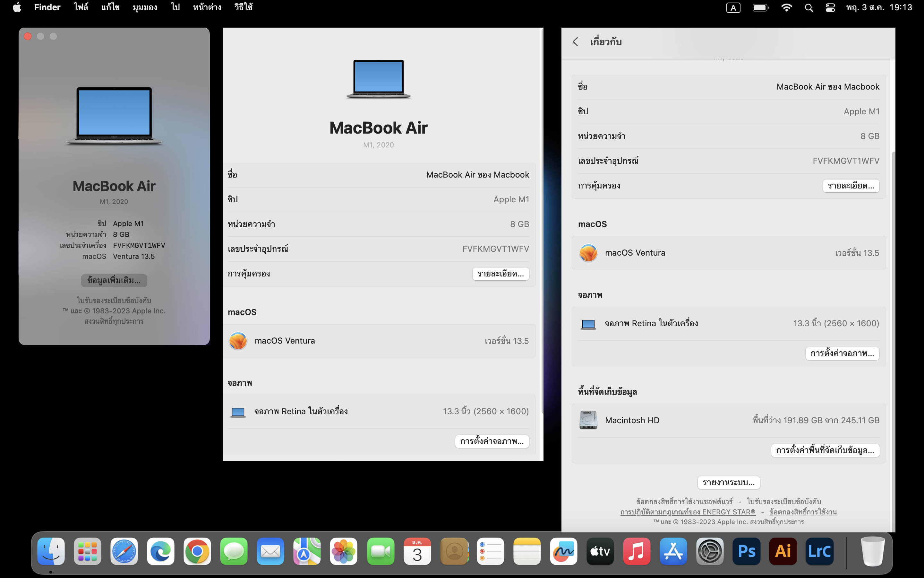Viewport: 924px width, 578px height.
Task: Click the Macintosh HD drive icon
Action: pyautogui.click(x=588, y=420)
